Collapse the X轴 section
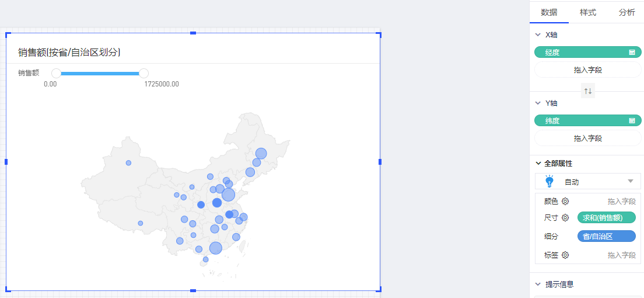 pyautogui.click(x=538, y=35)
